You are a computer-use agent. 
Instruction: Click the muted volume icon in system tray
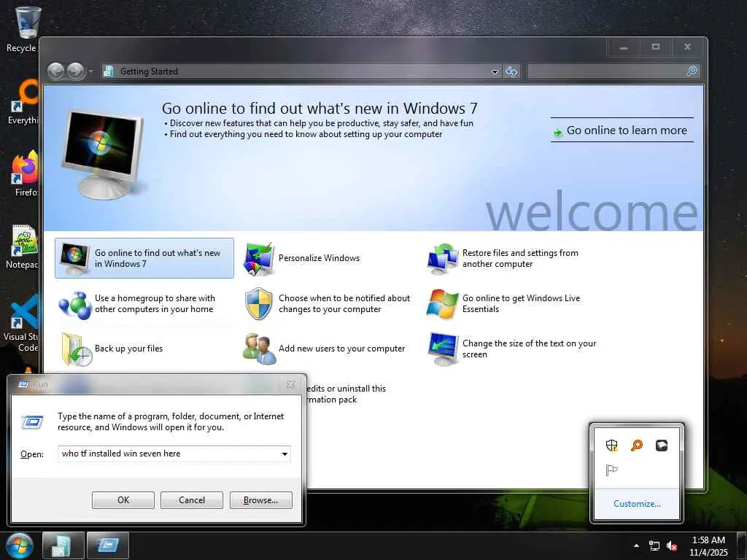point(672,545)
